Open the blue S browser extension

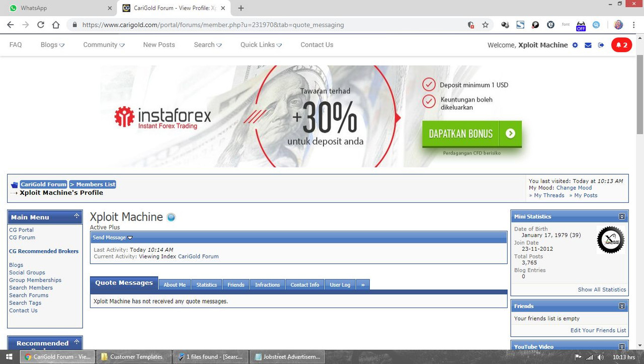520,25
